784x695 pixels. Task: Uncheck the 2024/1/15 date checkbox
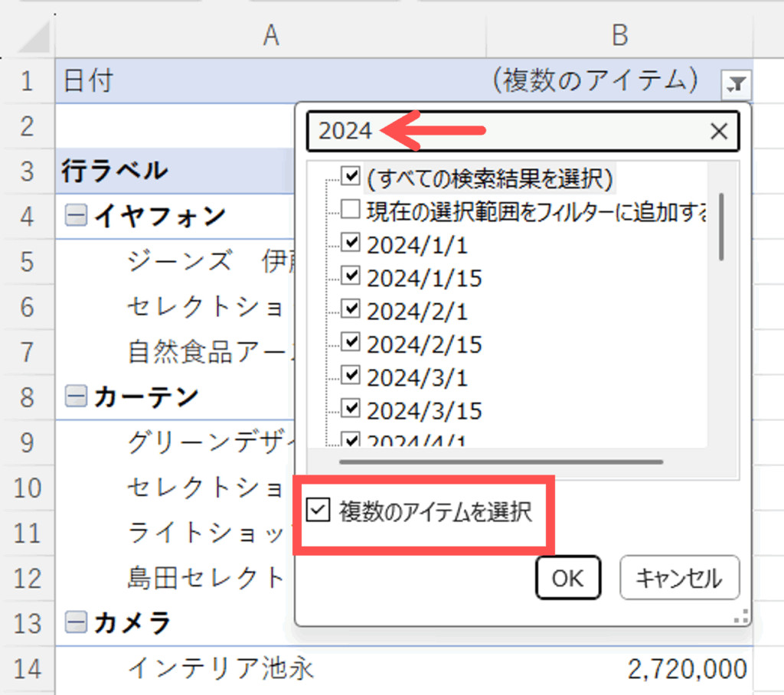pos(351,276)
